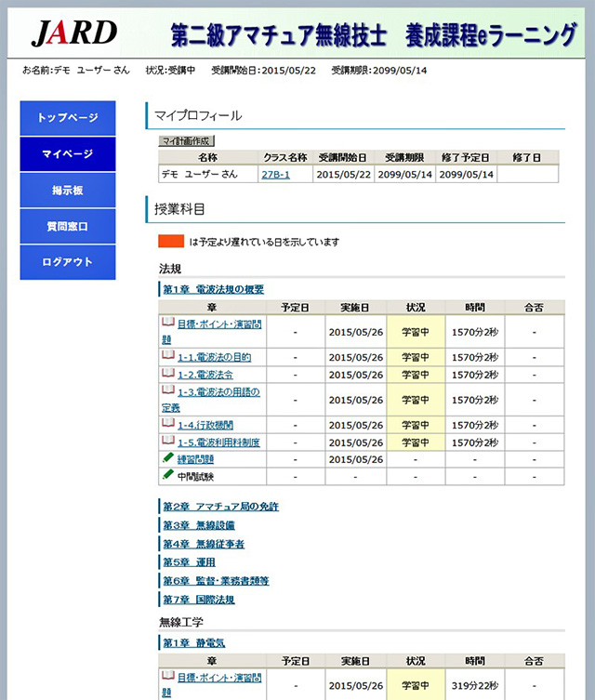
Task: Click the 状況:受講中 status in header bar
Action: (x=170, y=70)
